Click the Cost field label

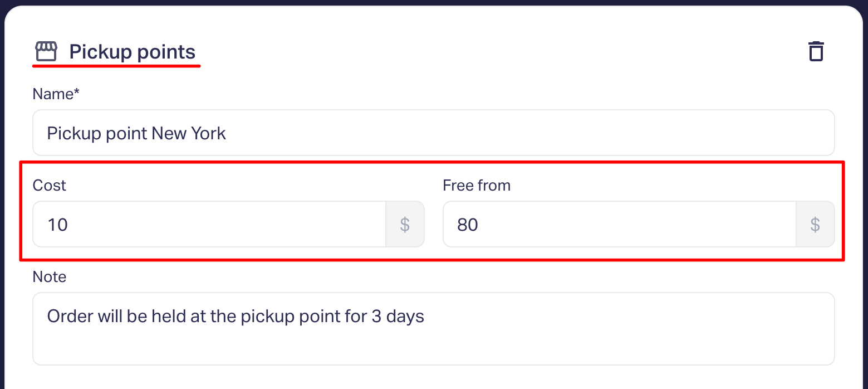click(50, 185)
